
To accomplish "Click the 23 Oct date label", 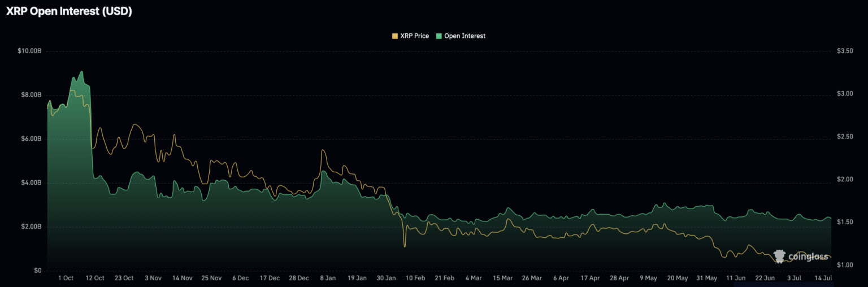I will (x=124, y=279).
